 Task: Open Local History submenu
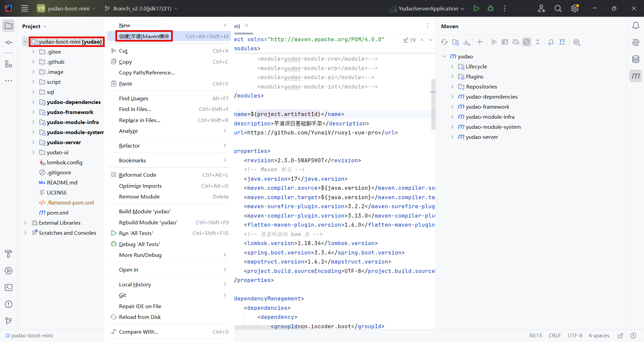169,284
